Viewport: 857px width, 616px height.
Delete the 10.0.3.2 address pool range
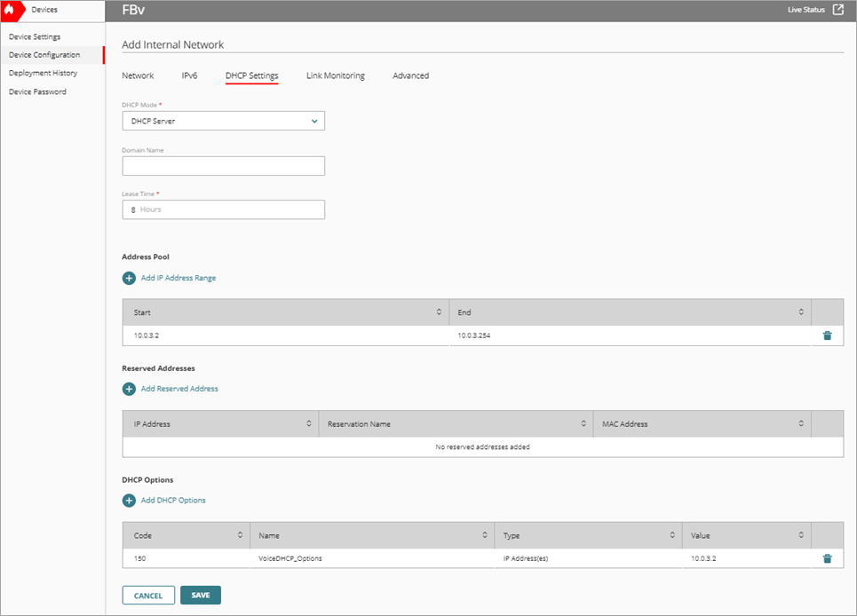[x=827, y=335]
